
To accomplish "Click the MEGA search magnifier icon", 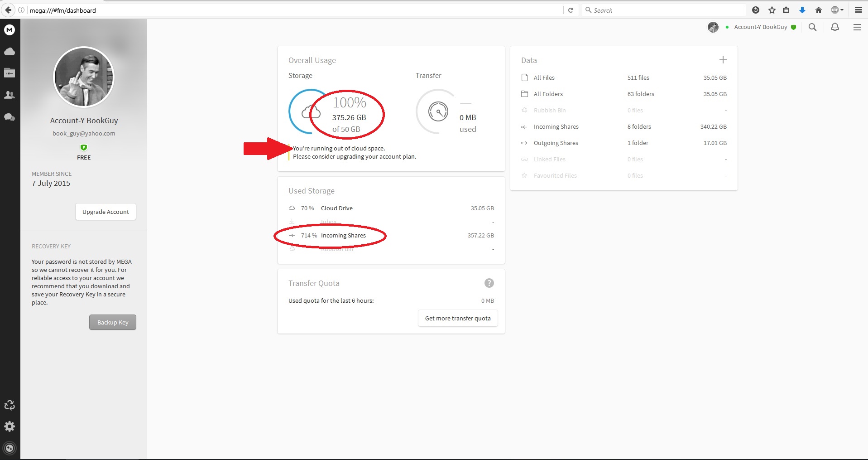I will tap(813, 27).
